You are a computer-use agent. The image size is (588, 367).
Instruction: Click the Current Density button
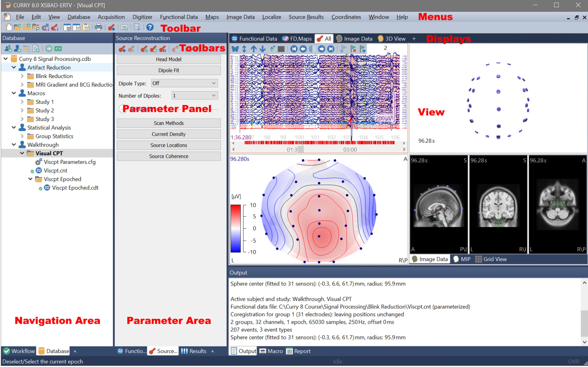(169, 134)
